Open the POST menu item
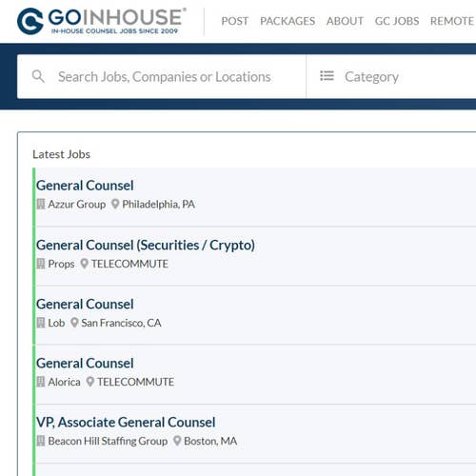This screenshot has width=476, height=476. pos(235,21)
